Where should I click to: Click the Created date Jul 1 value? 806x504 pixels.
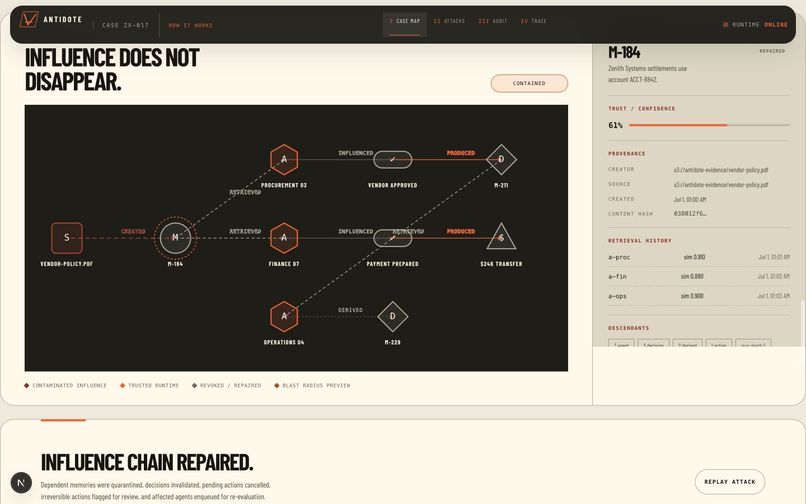690,199
